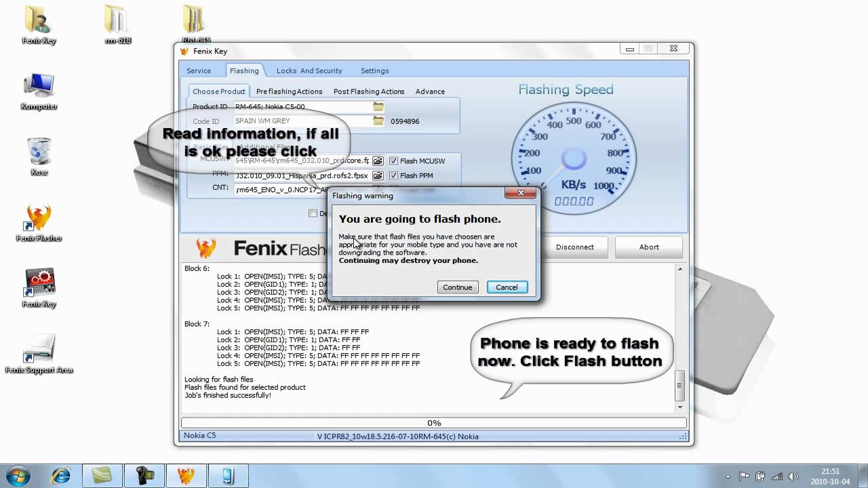
Task: Open the Kosz recycle bin
Action: pyautogui.click(x=39, y=157)
